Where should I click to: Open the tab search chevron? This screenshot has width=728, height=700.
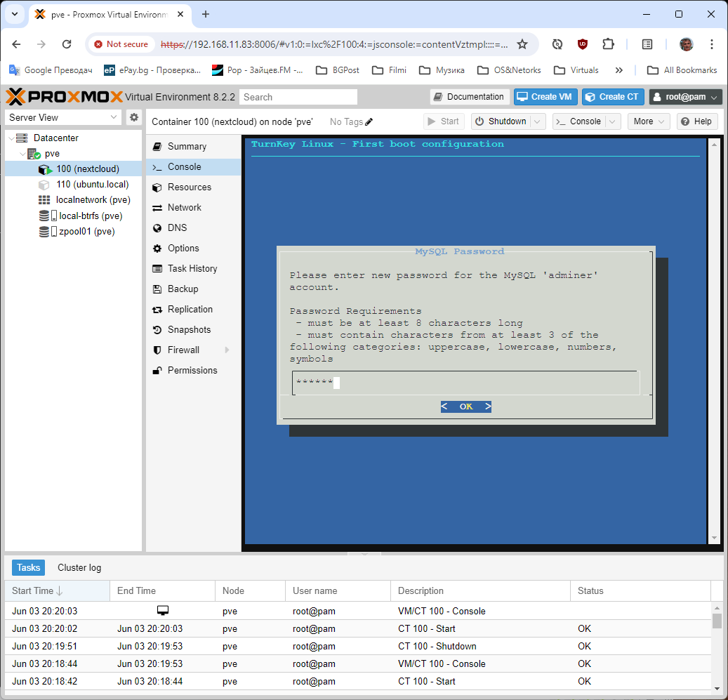click(15, 14)
